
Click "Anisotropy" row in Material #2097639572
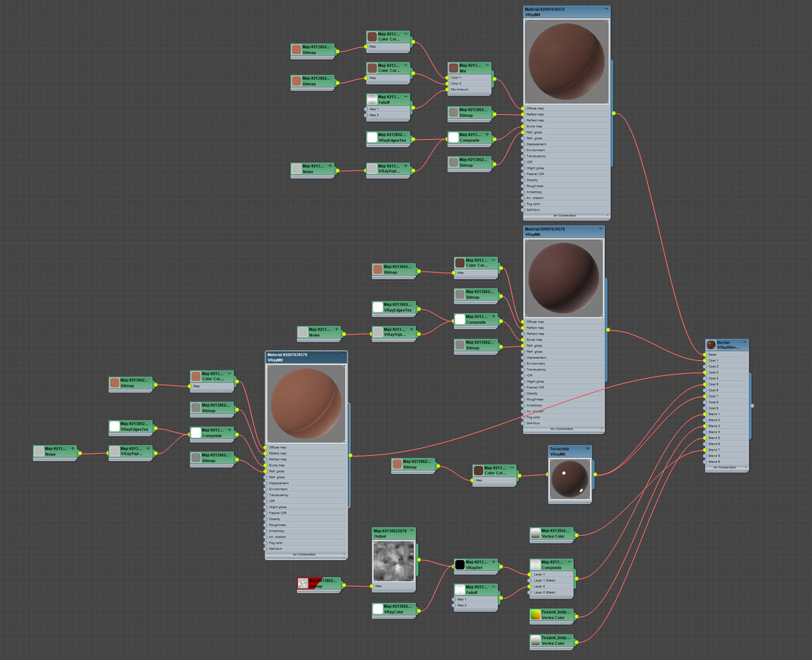(x=567, y=192)
